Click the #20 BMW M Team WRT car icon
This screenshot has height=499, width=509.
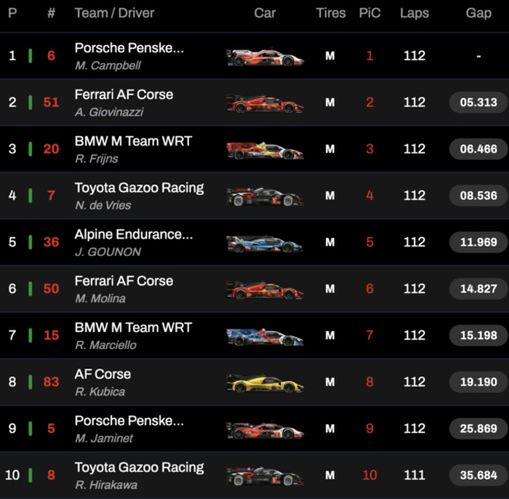pyautogui.click(x=265, y=151)
